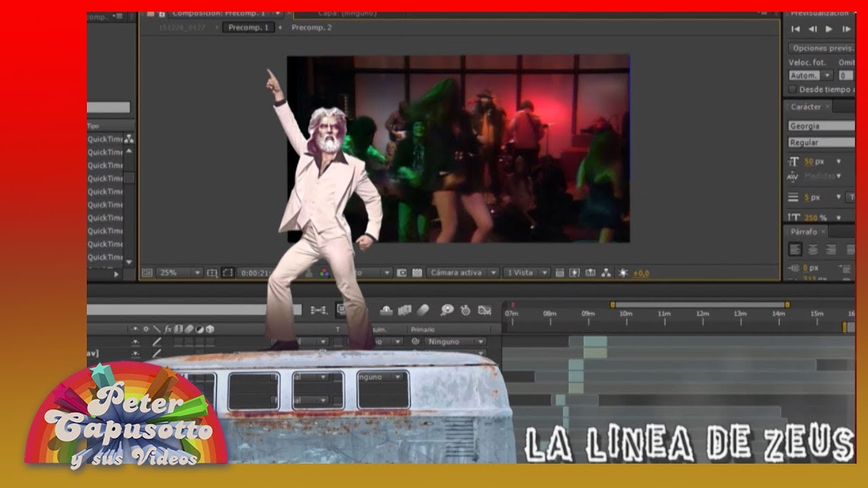This screenshot has height=488, width=868.
Task: Toggle the first layer's quality switch
Action: 156,342
